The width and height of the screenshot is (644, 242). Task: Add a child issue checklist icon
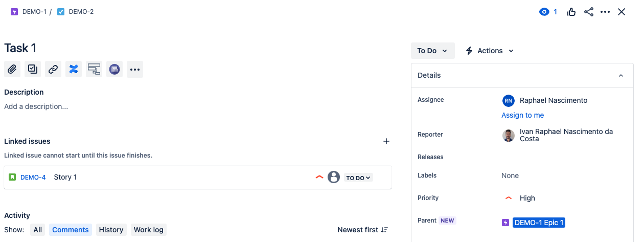[33, 69]
